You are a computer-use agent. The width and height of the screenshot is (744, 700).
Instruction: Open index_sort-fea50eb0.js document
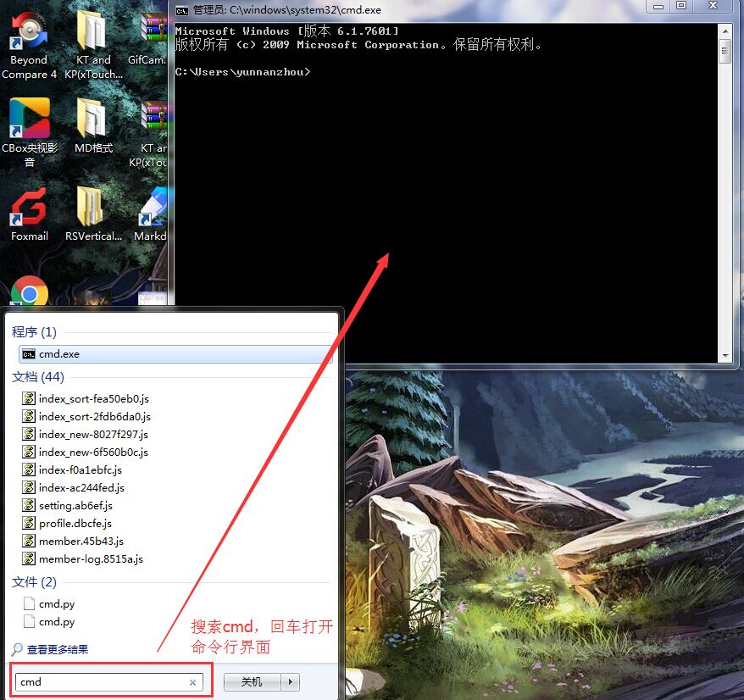tap(86, 398)
